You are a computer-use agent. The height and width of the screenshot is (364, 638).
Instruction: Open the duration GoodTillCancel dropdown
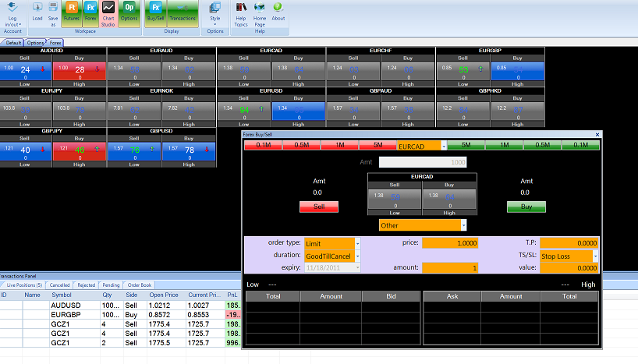point(358,256)
